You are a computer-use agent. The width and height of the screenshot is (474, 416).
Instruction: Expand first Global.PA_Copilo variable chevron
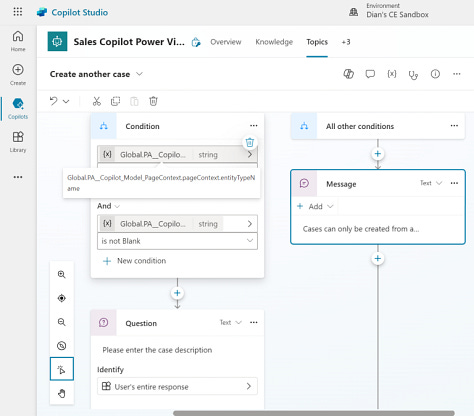pyautogui.click(x=250, y=155)
